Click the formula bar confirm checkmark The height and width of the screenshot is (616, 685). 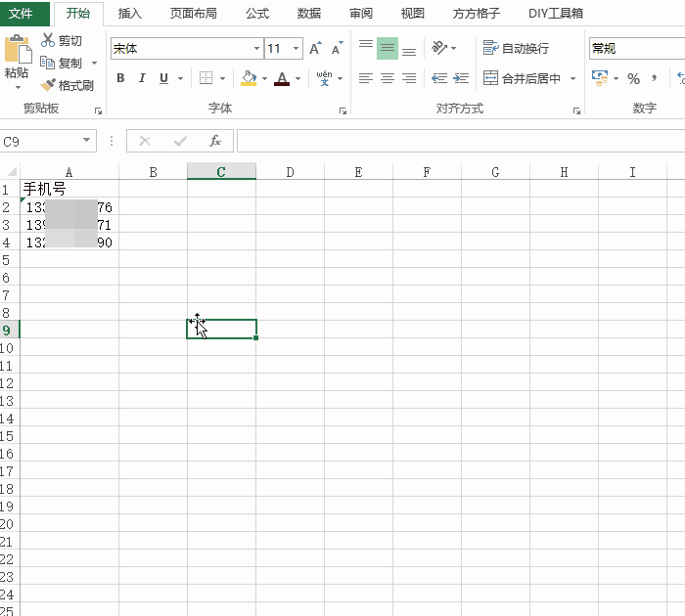tap(180, 141)
